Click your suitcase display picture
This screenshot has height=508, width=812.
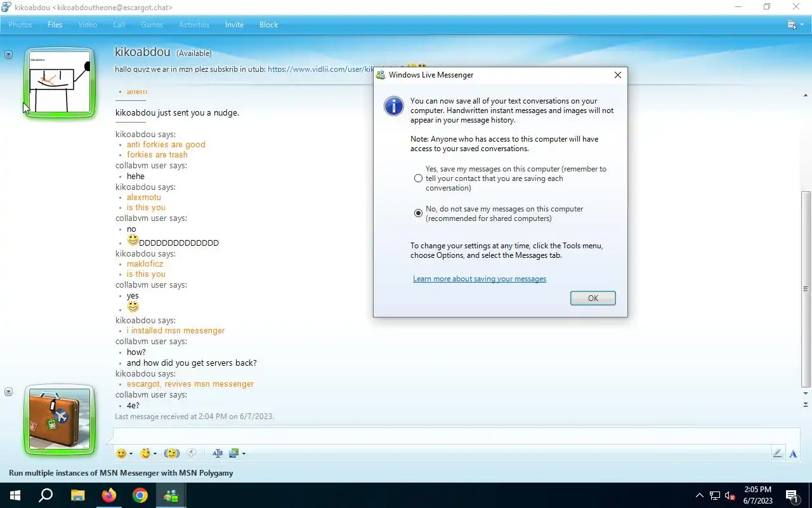coord(60,420)
